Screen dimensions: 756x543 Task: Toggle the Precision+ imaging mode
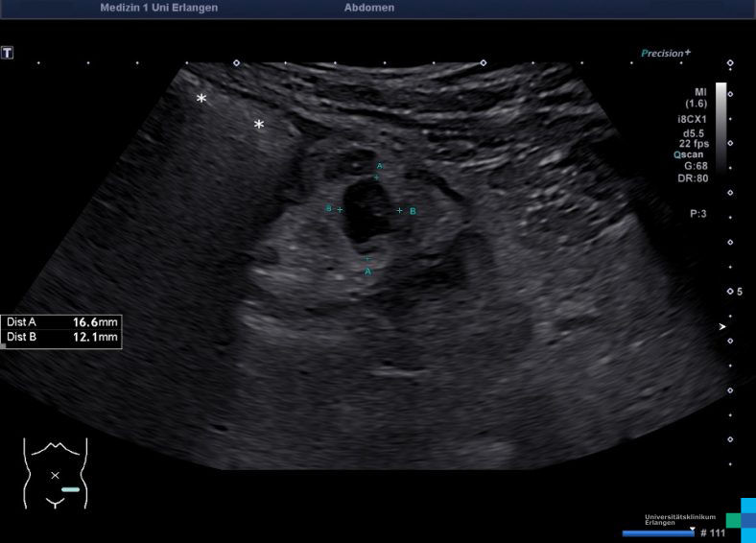click(666, 54)
